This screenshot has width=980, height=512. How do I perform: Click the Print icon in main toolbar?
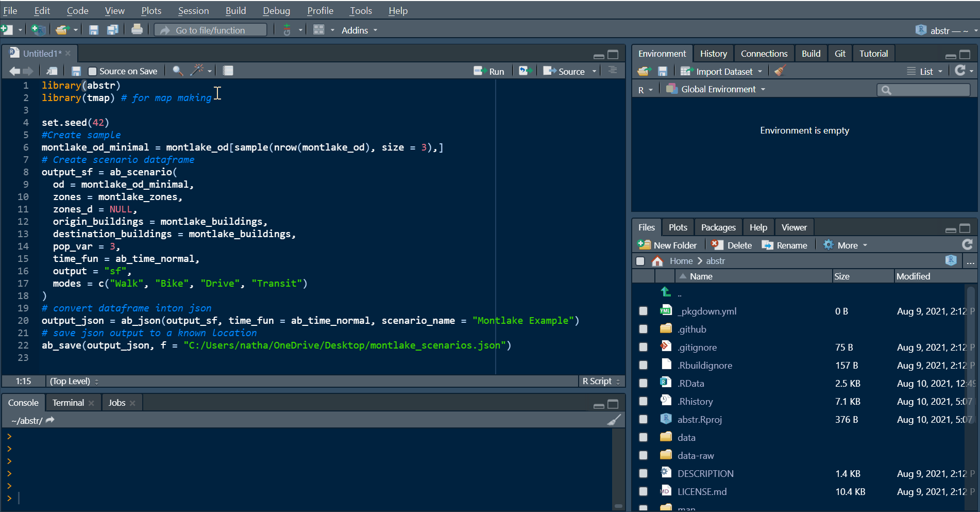[x=137, y=29]
